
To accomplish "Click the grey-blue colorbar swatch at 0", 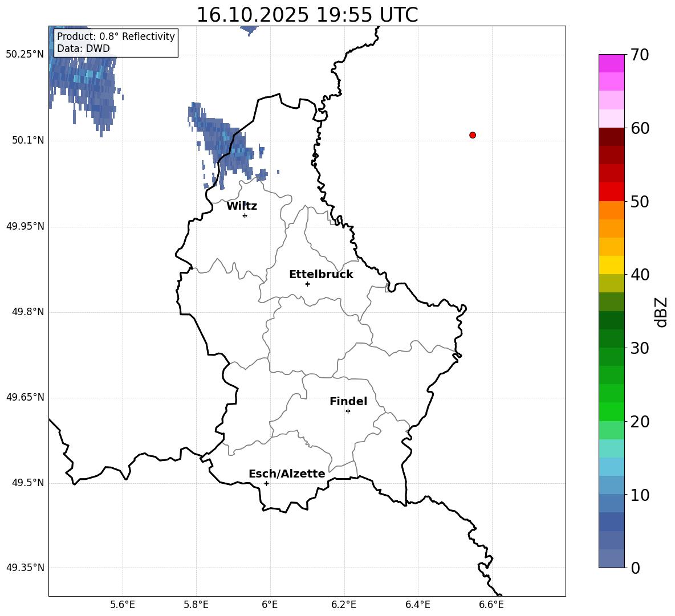I will pyautogui.click(x=611, y=558).
